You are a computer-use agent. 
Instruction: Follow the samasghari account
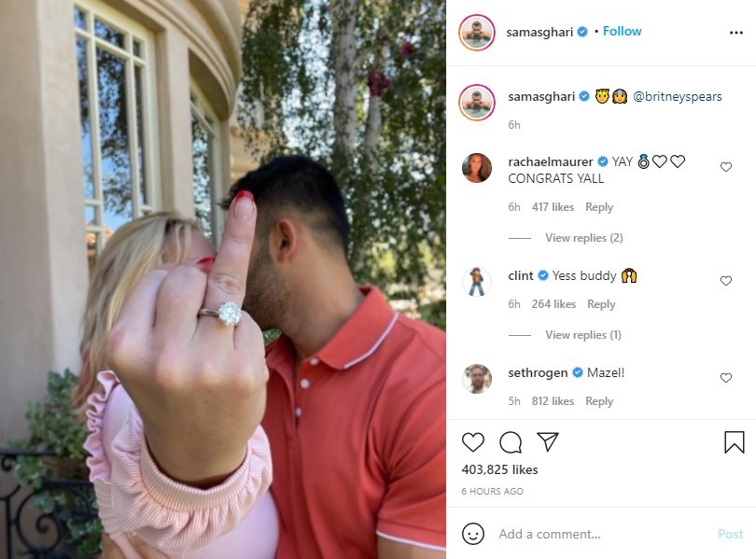[622, 32]
